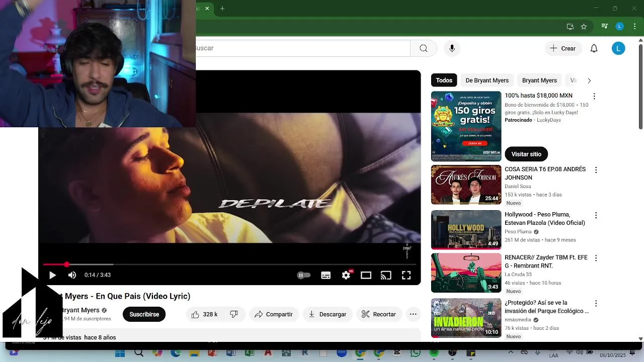Open options for the Lucky Days ad
The image size is (644, 362).
594,96
